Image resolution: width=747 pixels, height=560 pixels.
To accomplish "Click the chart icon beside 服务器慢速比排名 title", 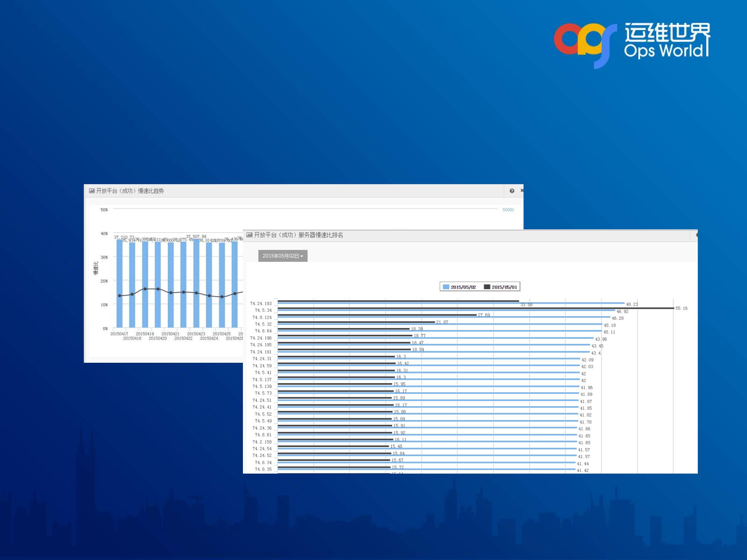I will (249, 235).
